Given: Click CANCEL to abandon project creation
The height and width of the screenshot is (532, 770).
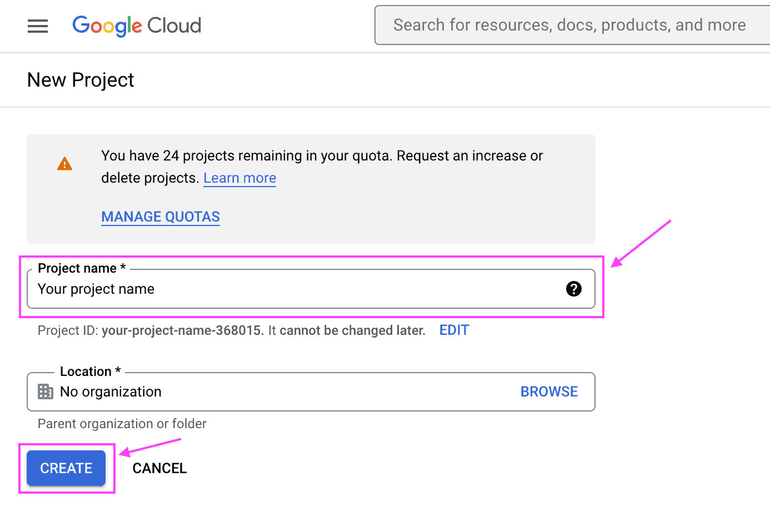Looking at the screenshot, I should coord(159,468).
